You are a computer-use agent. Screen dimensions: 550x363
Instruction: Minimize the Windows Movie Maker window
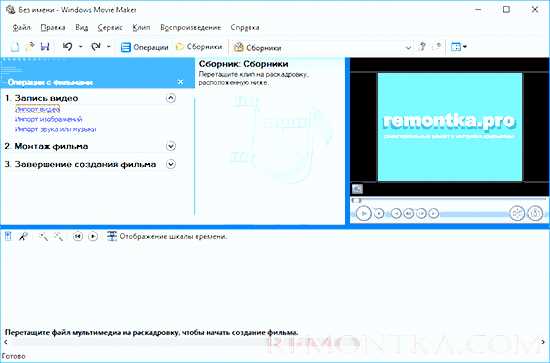pos(478,10)
